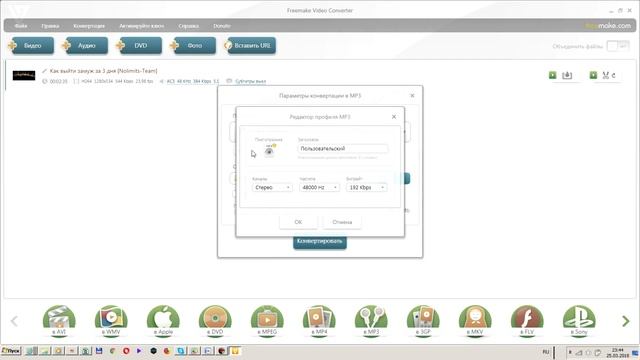Open the Donate menu item
This screenshot has height=360, width=640.
pyautogui.click(x=222, y=26)
